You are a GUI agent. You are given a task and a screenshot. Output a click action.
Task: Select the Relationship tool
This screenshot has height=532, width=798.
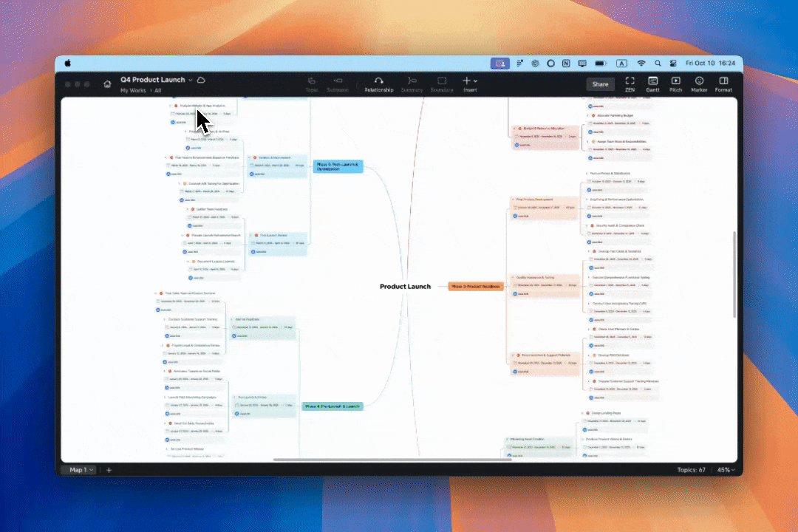point(378,84)
